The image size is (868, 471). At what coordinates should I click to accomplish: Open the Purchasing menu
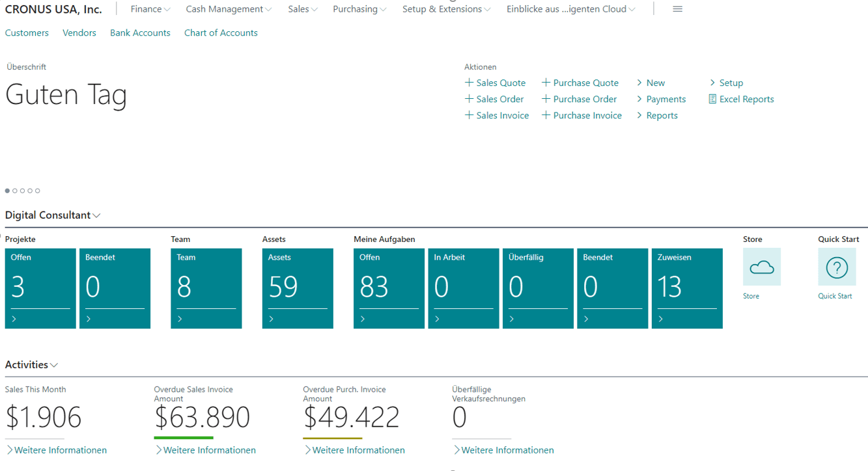359,9
